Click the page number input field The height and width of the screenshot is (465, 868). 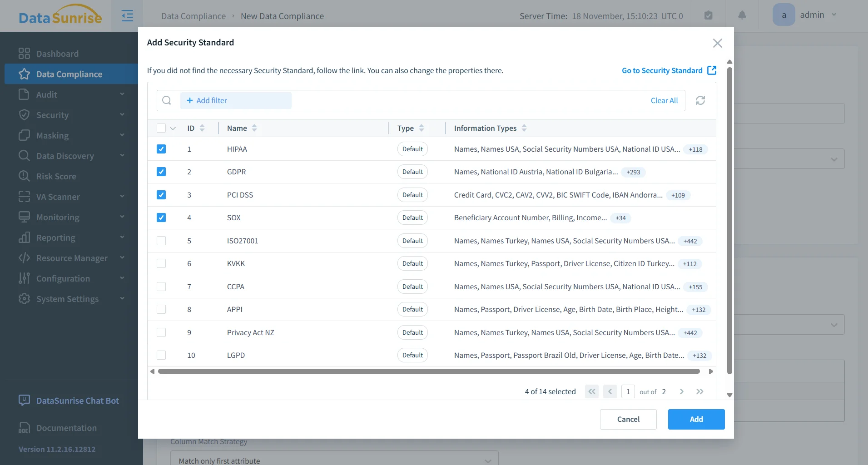[628, 391]
